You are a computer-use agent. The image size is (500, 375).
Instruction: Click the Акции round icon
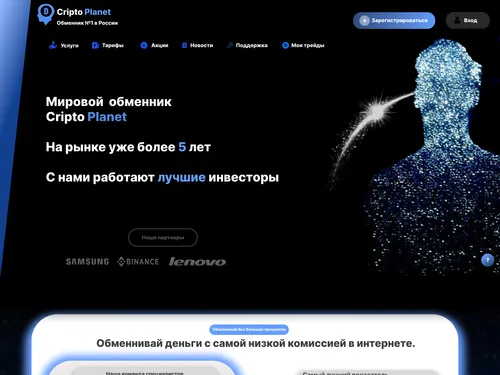pyautogui.click(x=144, y=45)
